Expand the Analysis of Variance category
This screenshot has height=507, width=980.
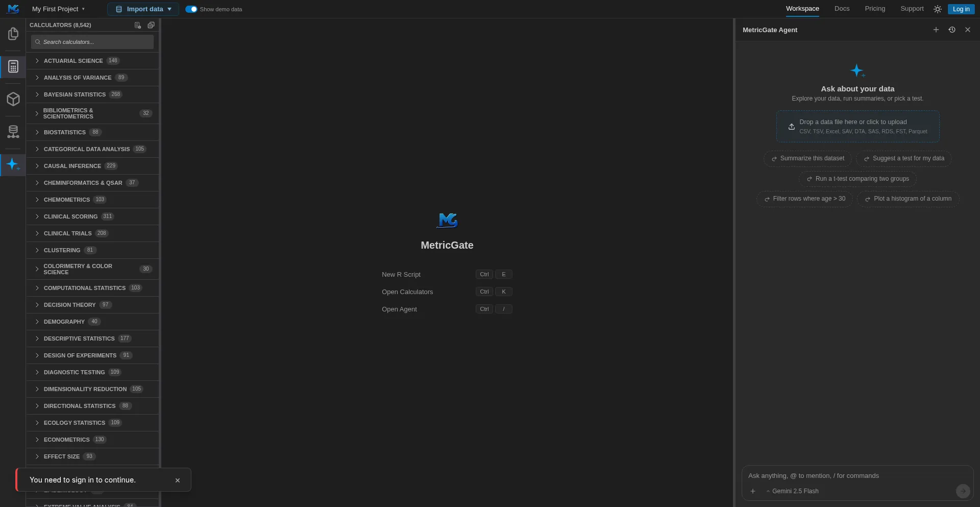pos(92,78)
